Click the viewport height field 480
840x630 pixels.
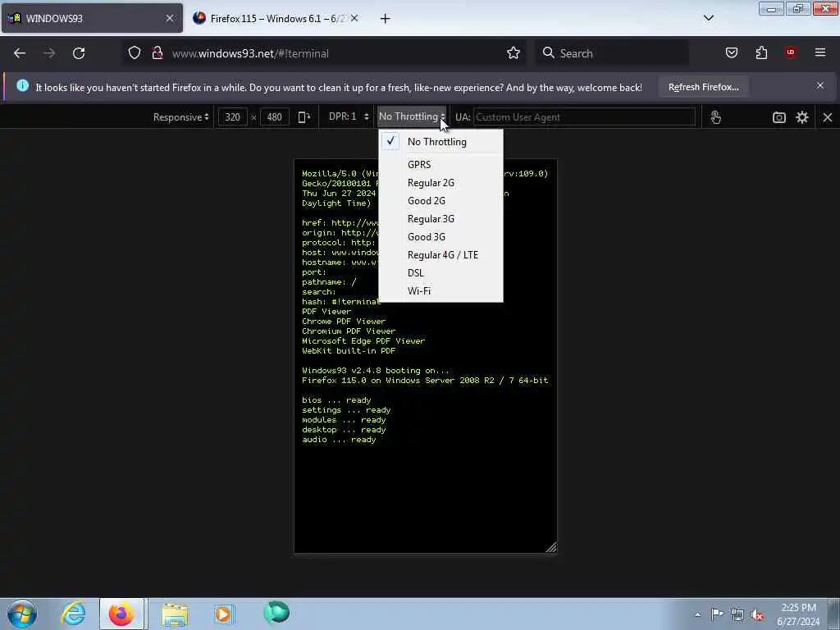pyautogui.click(x=274, y=116)
